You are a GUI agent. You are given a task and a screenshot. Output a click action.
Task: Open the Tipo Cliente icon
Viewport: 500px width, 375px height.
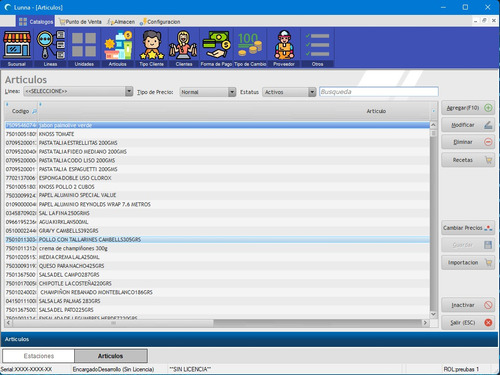(x=151, y=48)
